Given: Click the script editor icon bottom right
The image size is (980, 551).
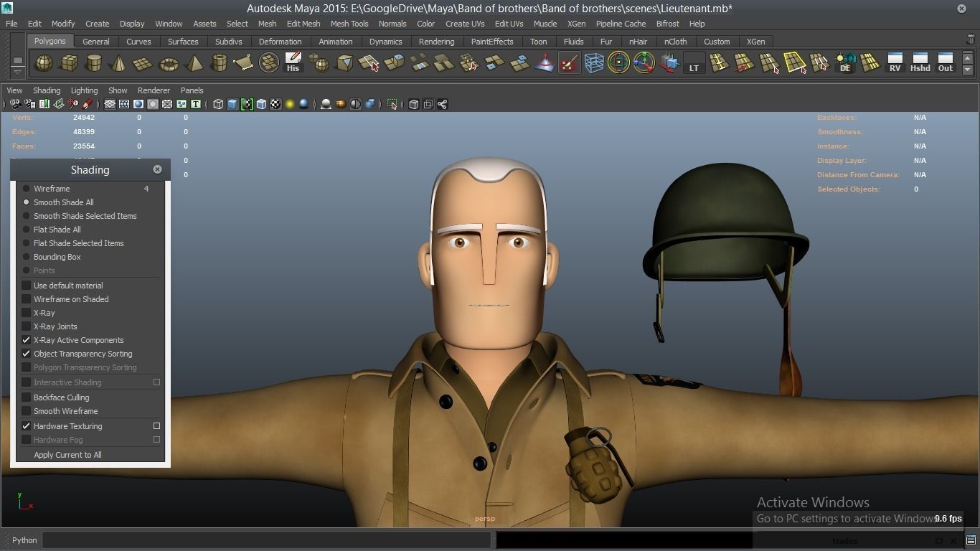Looking at the screenshot, I should (971, 540).
